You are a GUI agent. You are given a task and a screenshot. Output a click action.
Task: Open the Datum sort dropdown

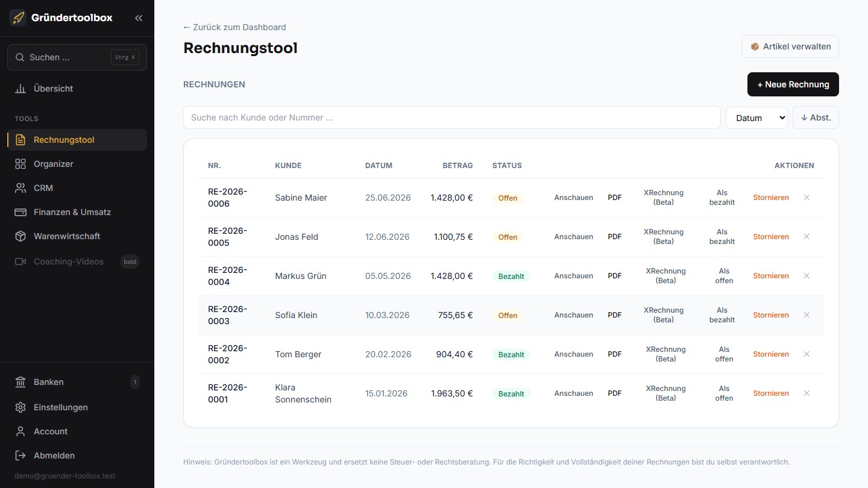[x=756, y=117]
